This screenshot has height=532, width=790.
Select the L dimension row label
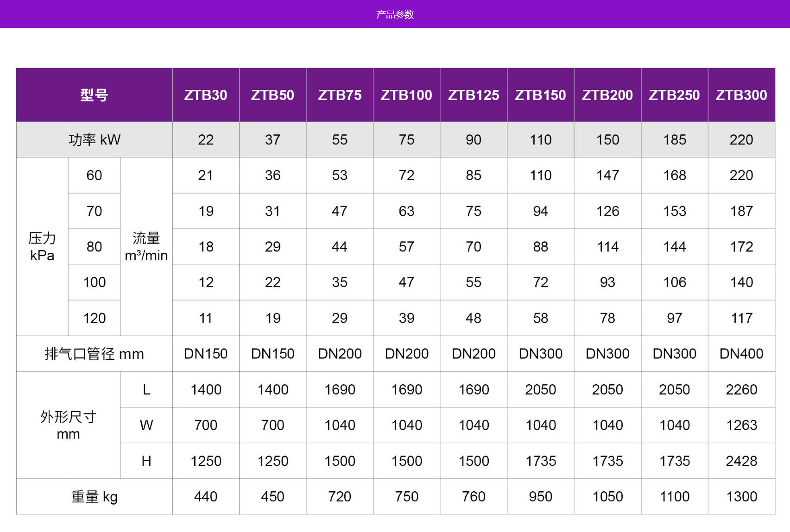[146, 389]
